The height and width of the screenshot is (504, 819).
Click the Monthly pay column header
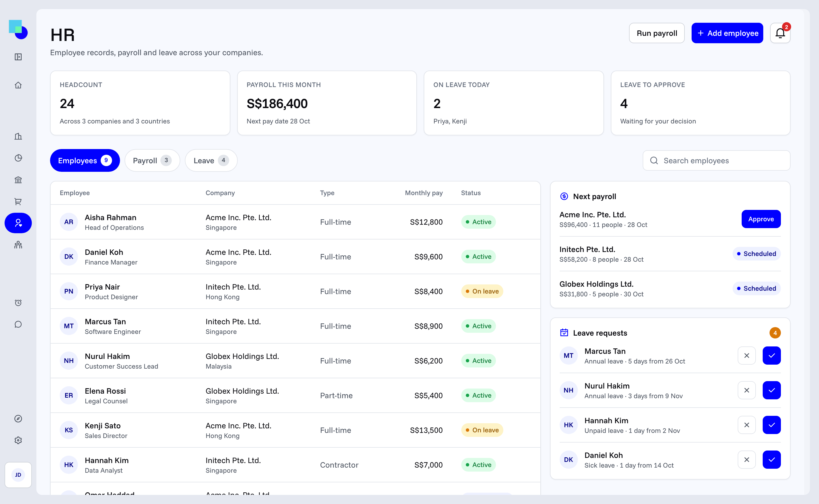coord(423,193)
